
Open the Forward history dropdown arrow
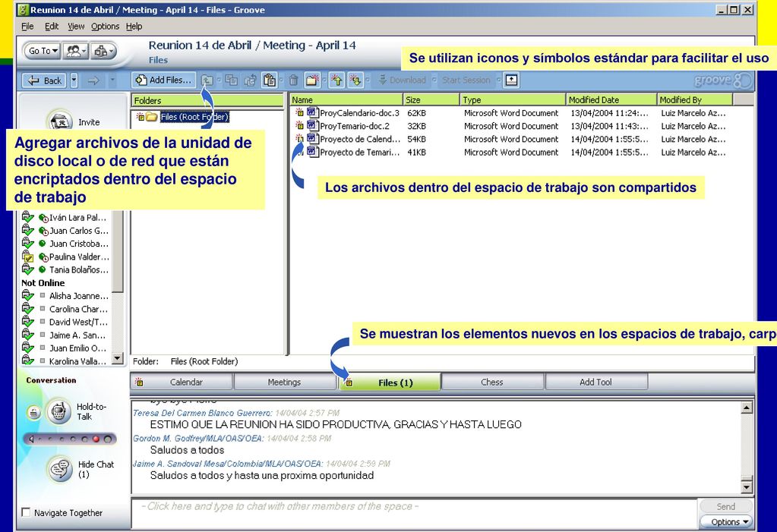click(x=112, y=80)
